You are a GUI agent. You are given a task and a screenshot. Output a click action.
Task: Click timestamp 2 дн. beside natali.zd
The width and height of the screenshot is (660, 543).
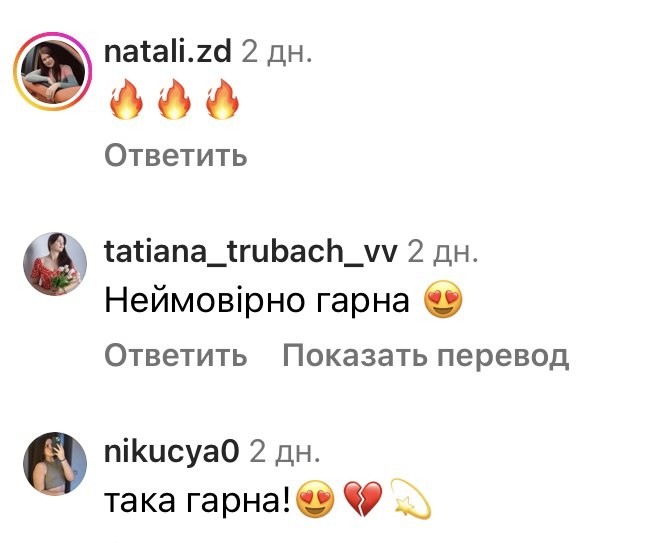coord(277,52)
